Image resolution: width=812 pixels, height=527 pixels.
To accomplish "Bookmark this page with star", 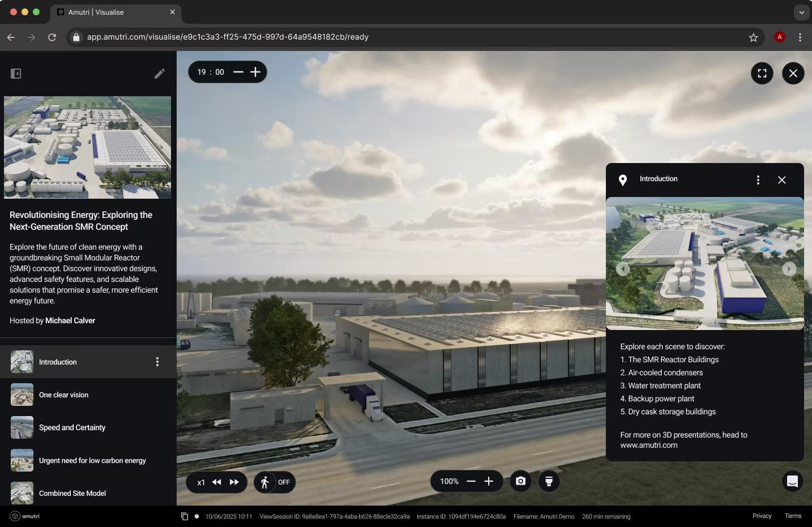I will [x=753, y=37].
